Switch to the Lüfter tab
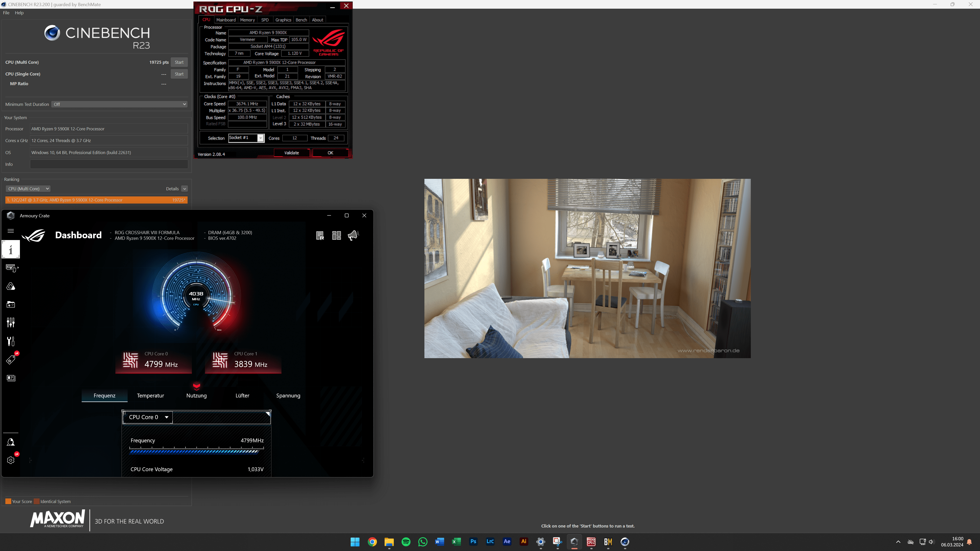The height and width of the screenshot is (551, 980). point(242,395)
